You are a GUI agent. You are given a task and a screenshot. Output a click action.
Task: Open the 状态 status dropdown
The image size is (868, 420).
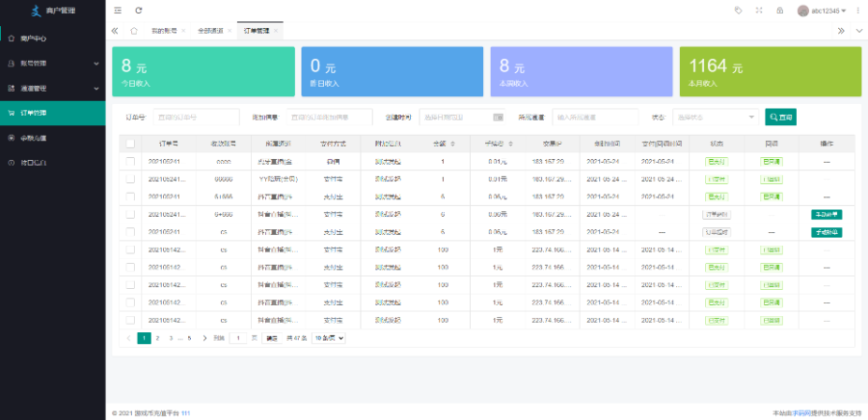[x=716, y=117]
